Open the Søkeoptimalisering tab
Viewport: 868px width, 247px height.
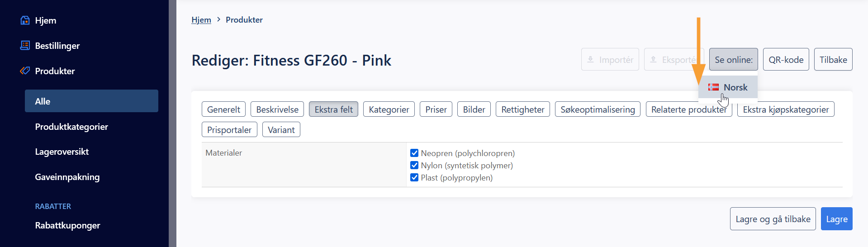tap(598, 109)
